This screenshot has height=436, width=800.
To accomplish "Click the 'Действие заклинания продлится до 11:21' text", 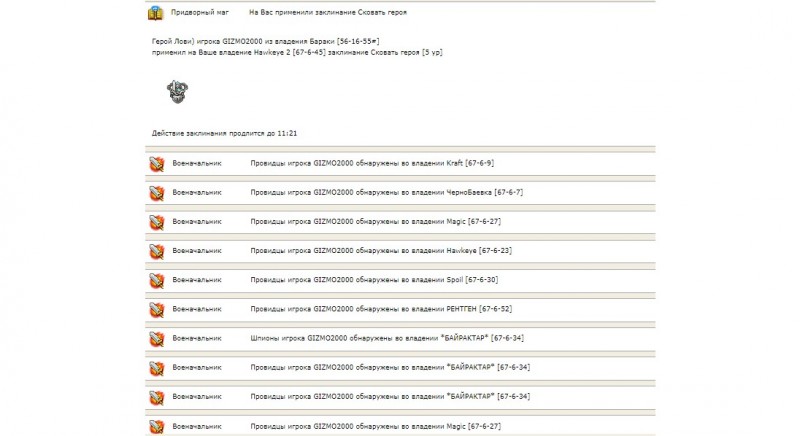I will coord(224,132).
